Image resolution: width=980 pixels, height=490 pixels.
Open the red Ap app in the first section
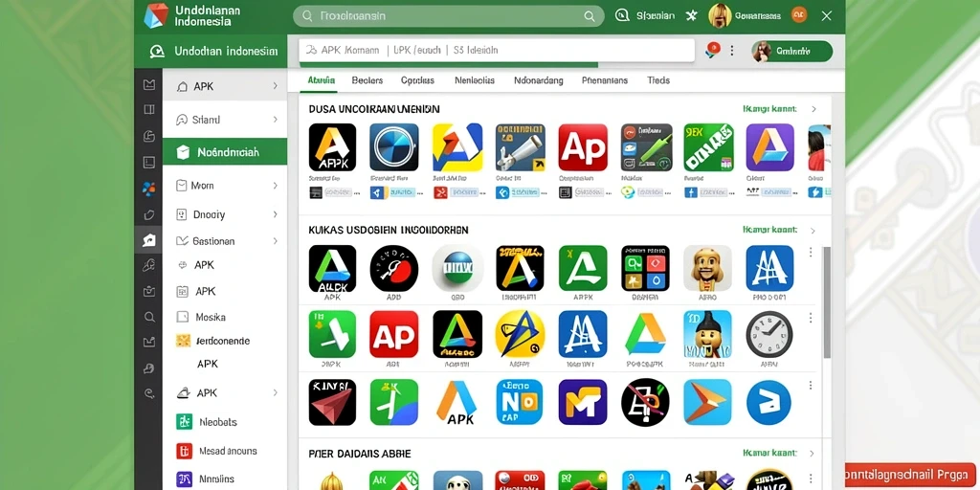pyautogui.click(x=583, y=147)
